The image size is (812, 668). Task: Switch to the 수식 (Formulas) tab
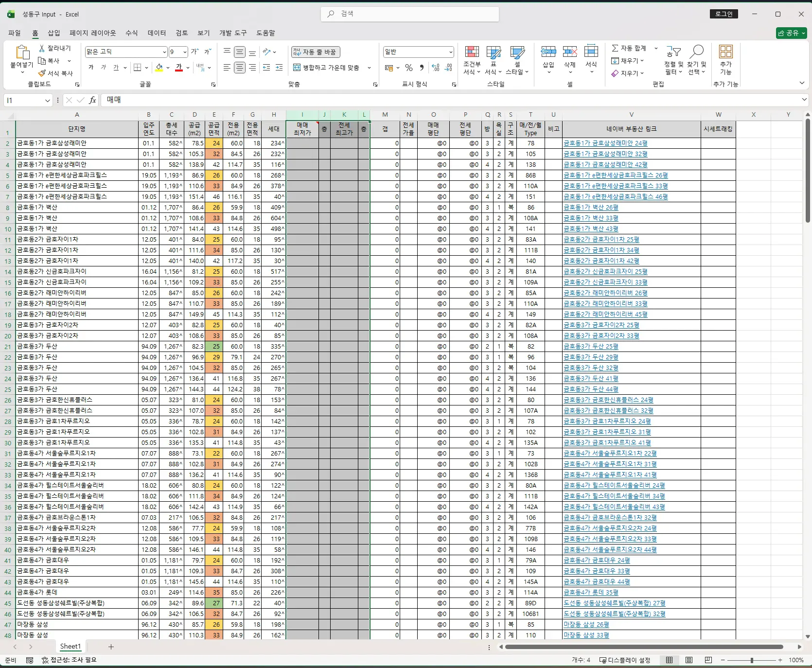coord(132,33)
